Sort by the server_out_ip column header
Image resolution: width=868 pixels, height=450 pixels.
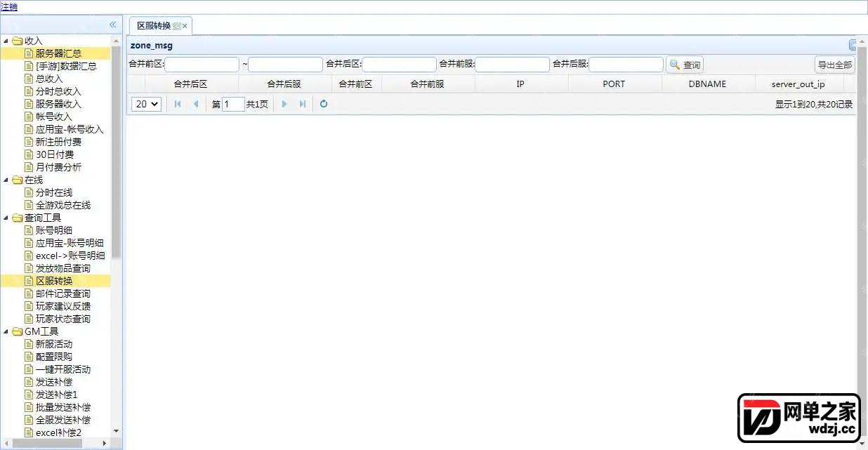(x=798, y=84)
